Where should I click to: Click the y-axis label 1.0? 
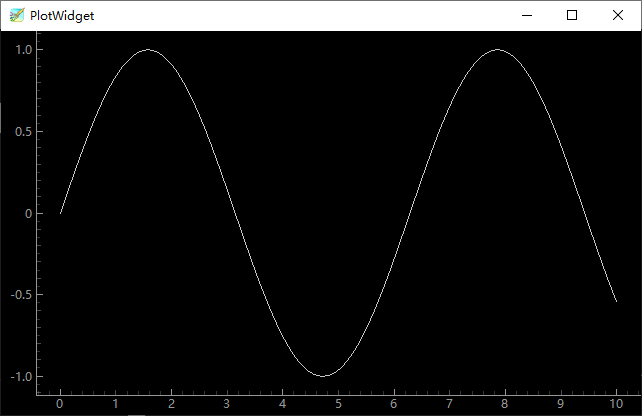tap(23, 50)
